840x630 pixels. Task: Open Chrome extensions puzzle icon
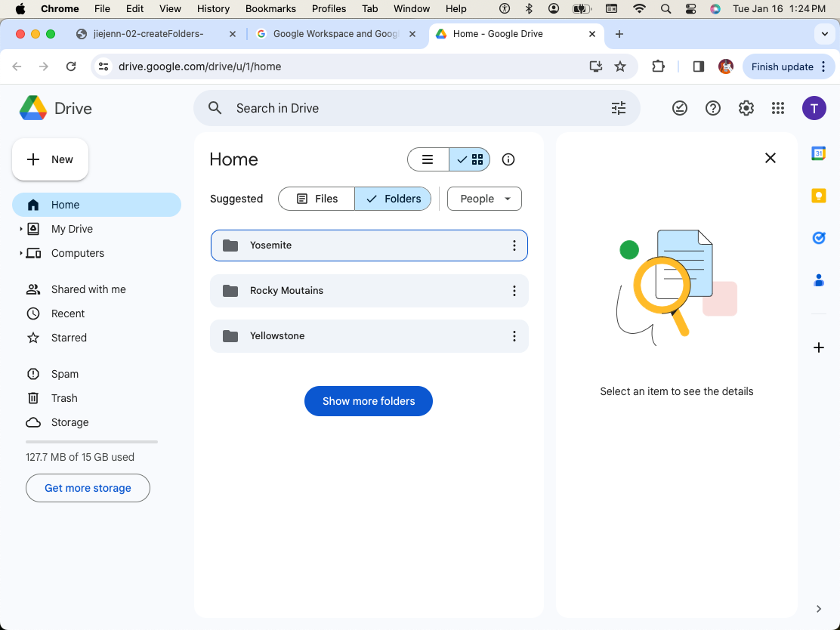(658, 66)
